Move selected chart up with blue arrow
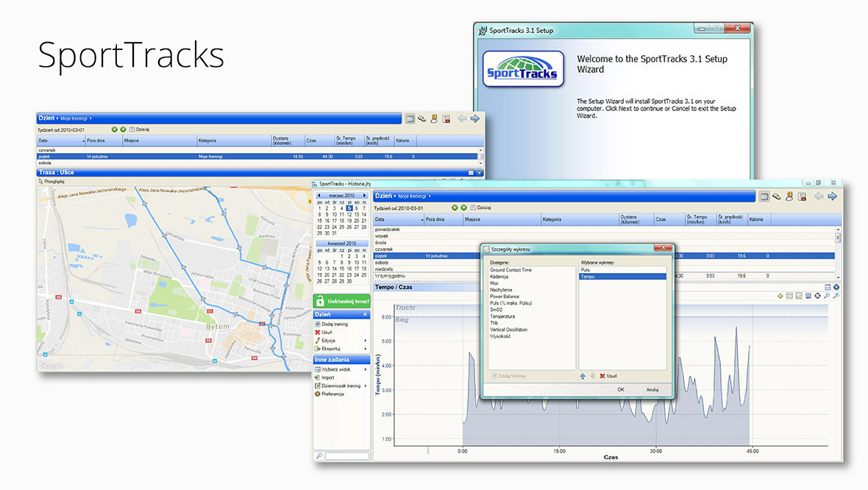 (583, 376)
